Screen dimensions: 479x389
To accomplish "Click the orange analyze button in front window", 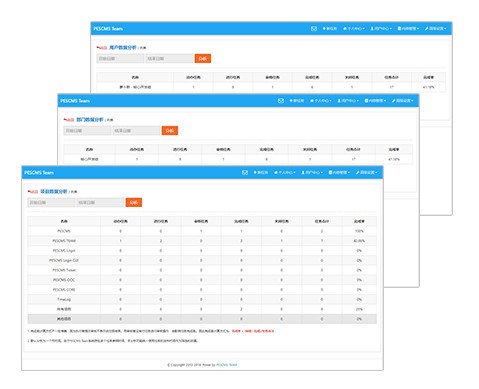I will click(134, 202).
